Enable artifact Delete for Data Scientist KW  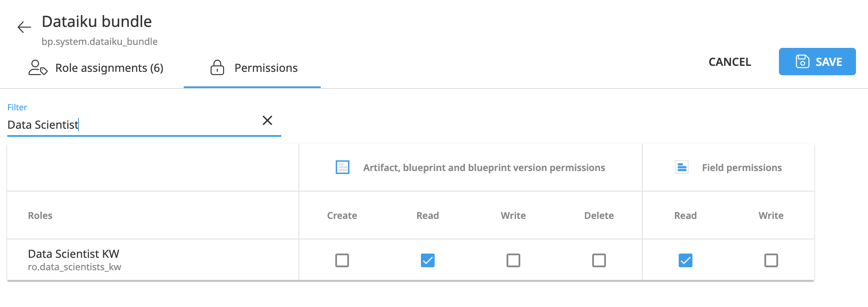click(599, 260)
